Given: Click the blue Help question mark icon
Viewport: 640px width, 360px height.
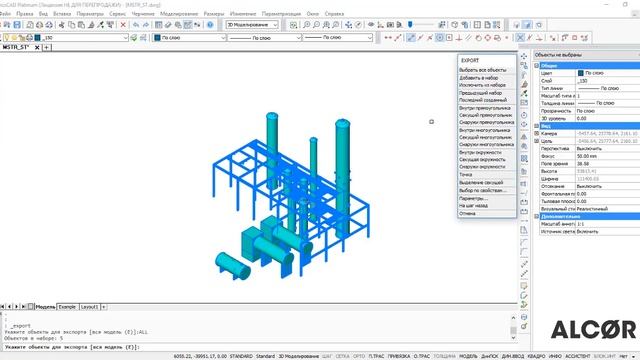Looking at the screenshot, I should (x=210, y=25).
